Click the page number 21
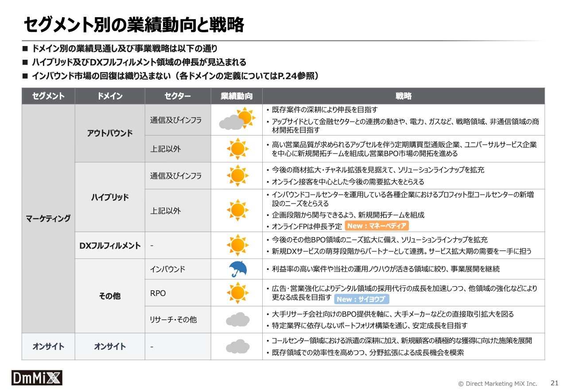This screenshot has width=567, height=392. coord(554,383)
